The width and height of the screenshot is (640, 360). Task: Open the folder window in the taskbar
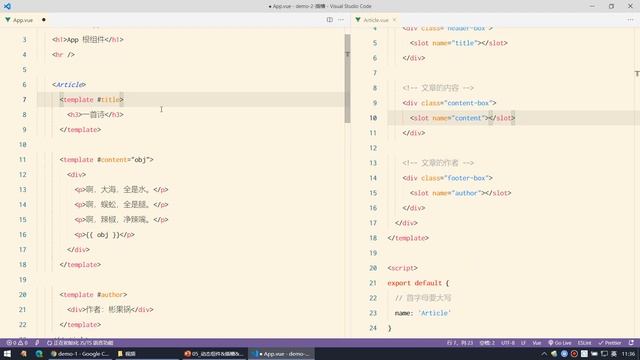[x=147, y=354]
